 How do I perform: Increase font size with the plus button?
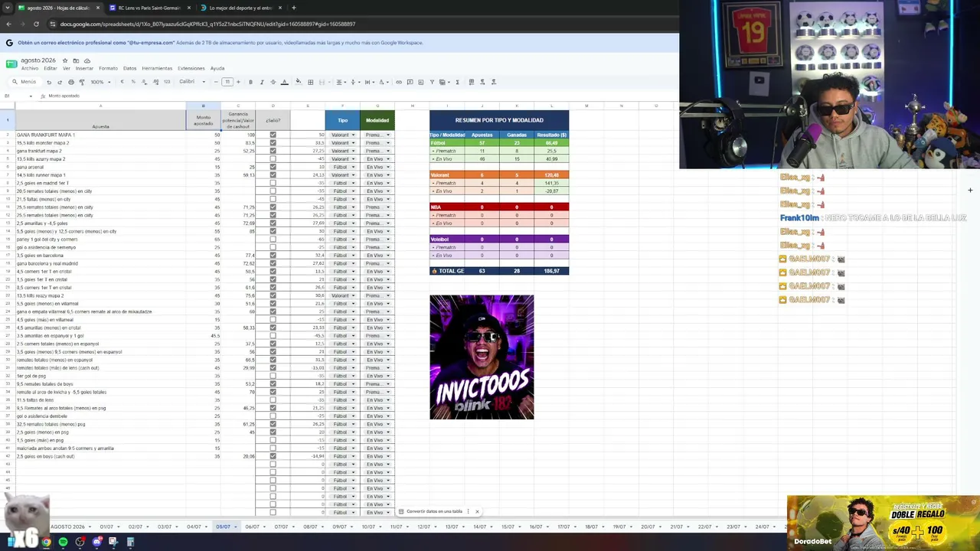[238, 82]
